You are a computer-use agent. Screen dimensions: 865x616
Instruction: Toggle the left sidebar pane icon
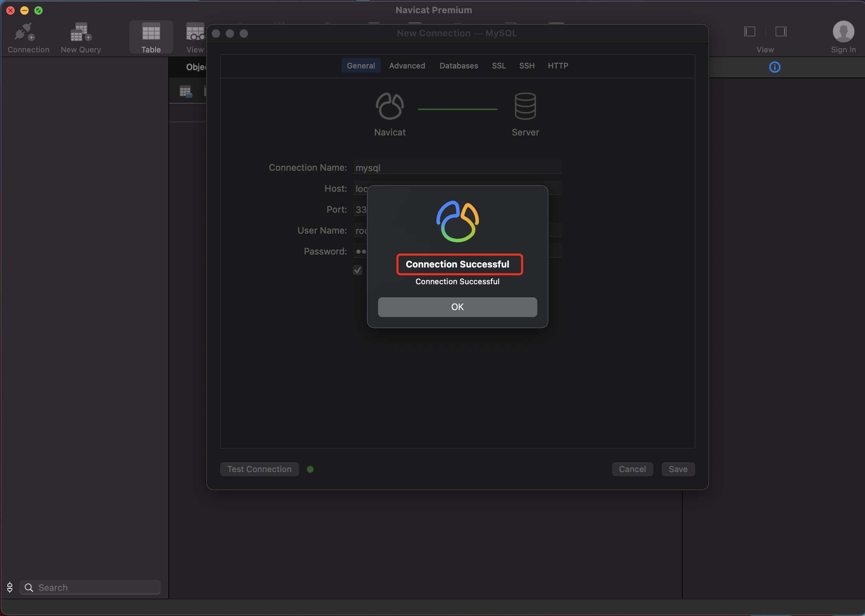[x=750, y=31]
